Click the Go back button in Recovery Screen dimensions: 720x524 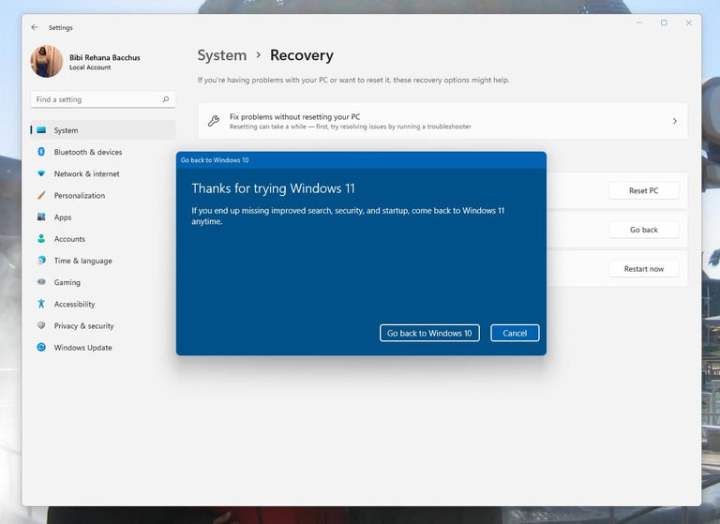coord(643,230)
